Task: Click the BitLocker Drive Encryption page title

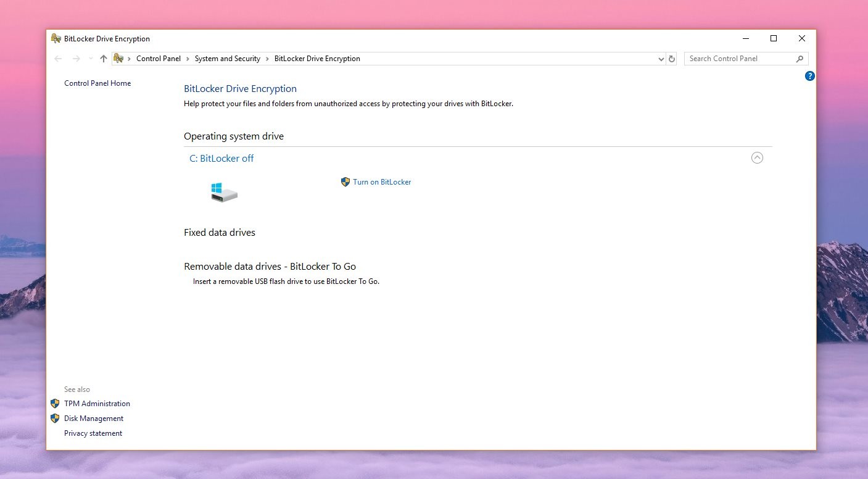Action: point(240,89)
